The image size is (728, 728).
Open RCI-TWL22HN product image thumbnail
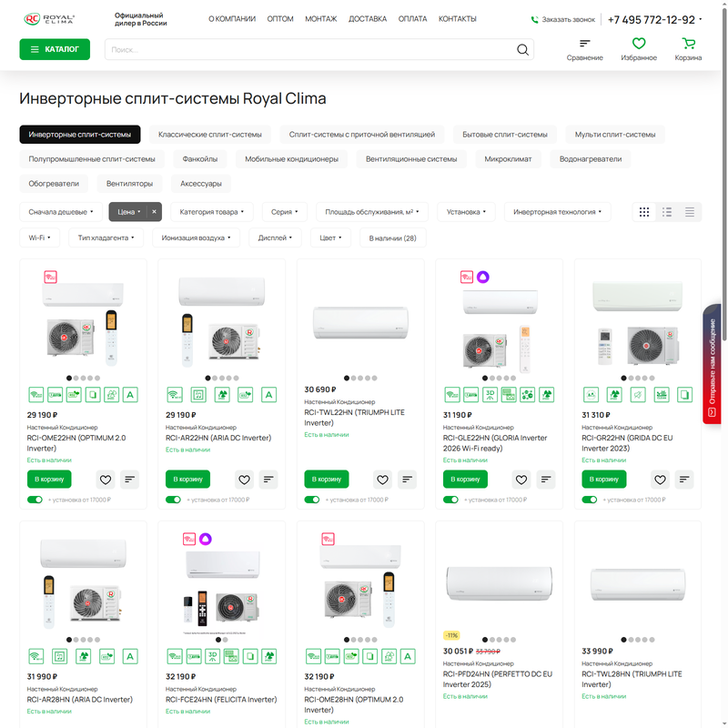(360, 322)
